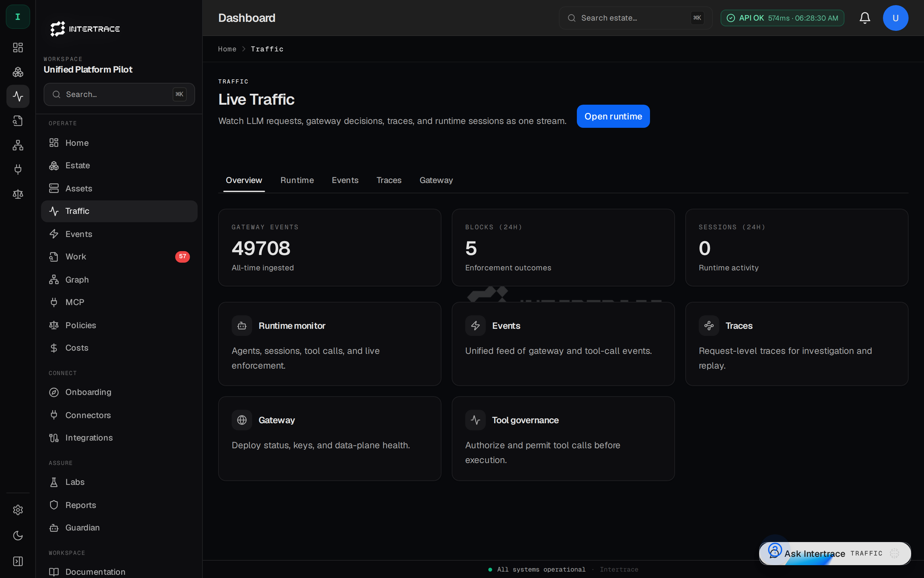Open the notifications bell
Screen dimensions: 924x578
[x=865, y=18]
